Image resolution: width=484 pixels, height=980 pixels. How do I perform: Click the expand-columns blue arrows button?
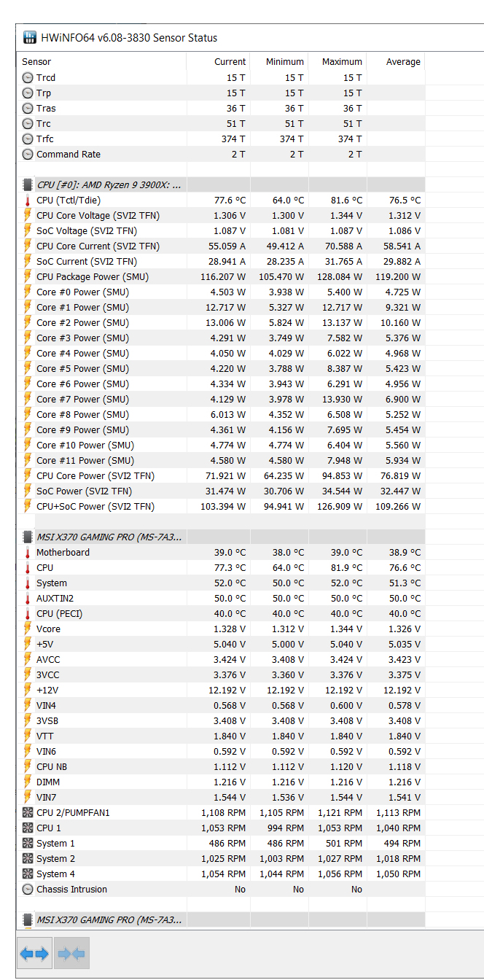pyautogui.click(x=34, y=953)
